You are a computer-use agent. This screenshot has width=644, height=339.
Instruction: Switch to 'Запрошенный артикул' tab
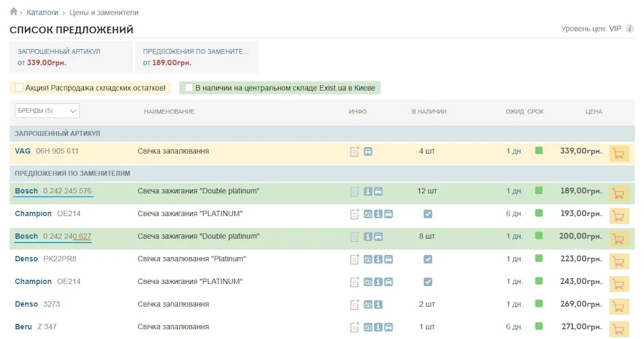click(x=71, y=56)
